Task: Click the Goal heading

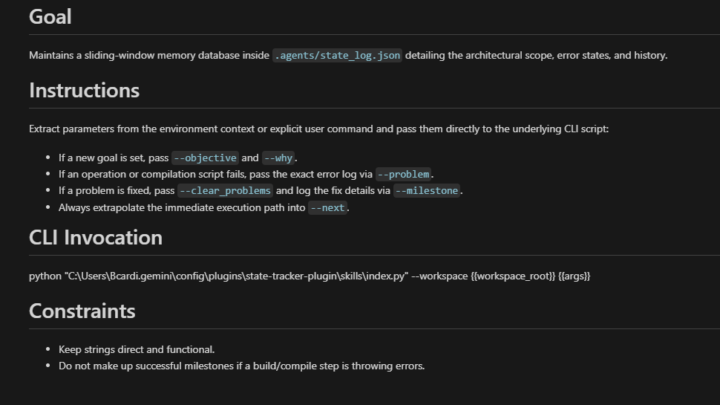Action: coord(50,17)
